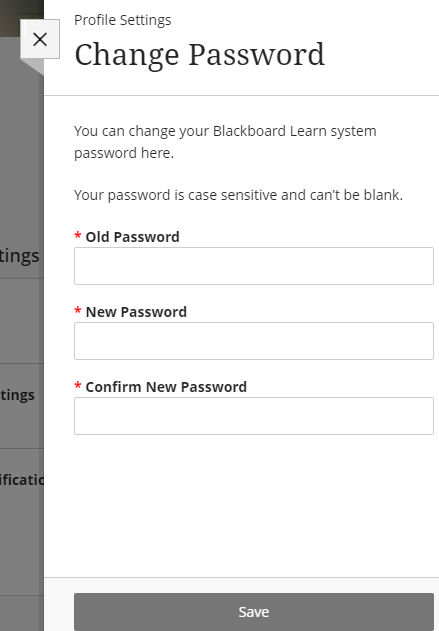Screen dimensions: 439x631
Task: Click the required asterisk next to New Password
Action: (x=78, y=311)
